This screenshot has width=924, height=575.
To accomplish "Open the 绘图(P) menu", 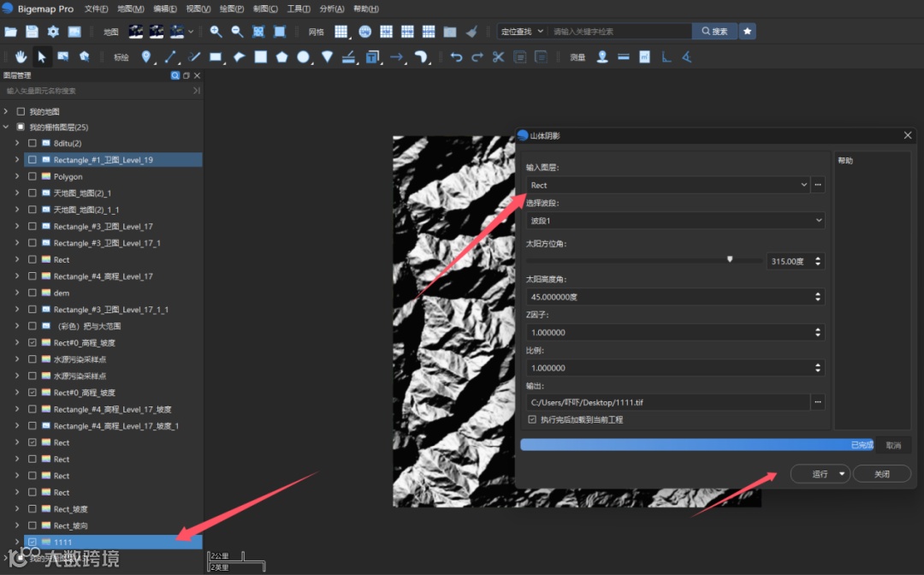I will (232, 9).
